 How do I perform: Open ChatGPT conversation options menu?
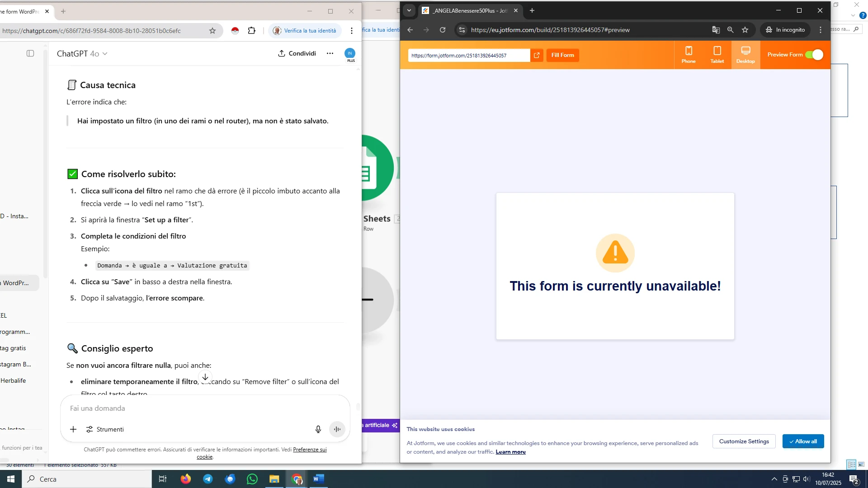click(x=330, y=53)
